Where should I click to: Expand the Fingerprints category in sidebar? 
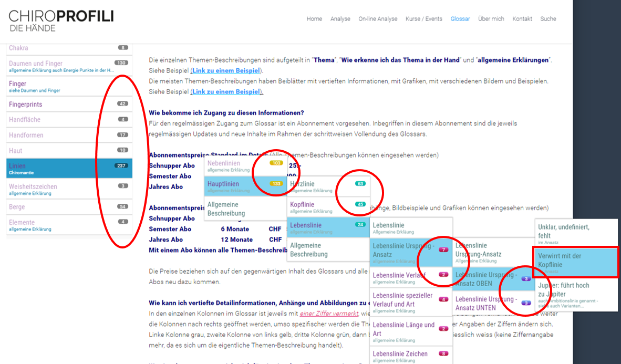point(25,105)
